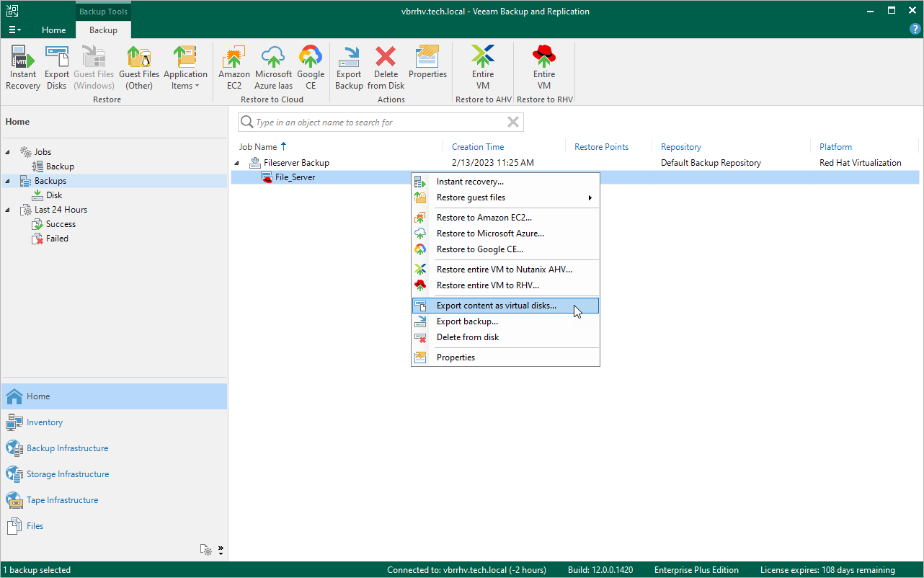
Task: Restore Entire VM to AHV icon
Action: click(483, 68)
